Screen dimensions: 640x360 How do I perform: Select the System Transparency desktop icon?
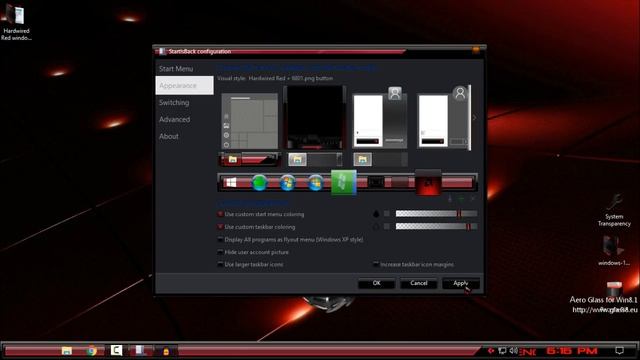pos(614,210)
